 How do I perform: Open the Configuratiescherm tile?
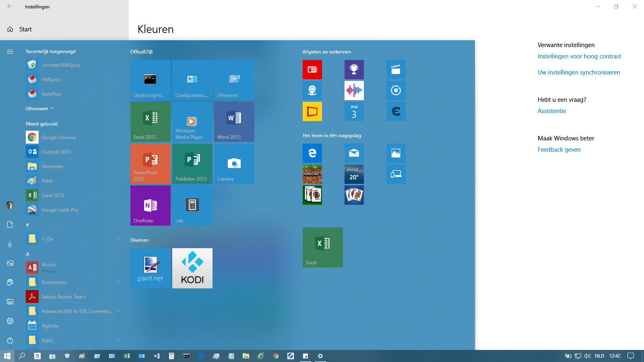pyautogui.click(x=192, y=80)
